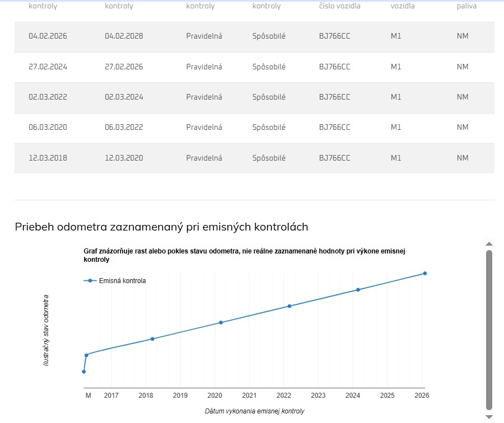Click the 04.02.2026 inspection date cell
This screenshot has width=504, height=423.
click(x=48, y=36)
